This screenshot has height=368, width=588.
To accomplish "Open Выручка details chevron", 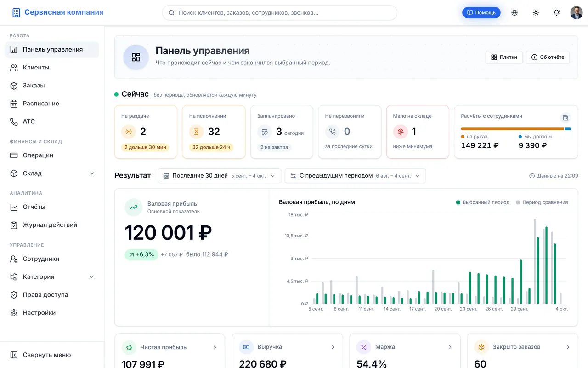I will point(333,347).
